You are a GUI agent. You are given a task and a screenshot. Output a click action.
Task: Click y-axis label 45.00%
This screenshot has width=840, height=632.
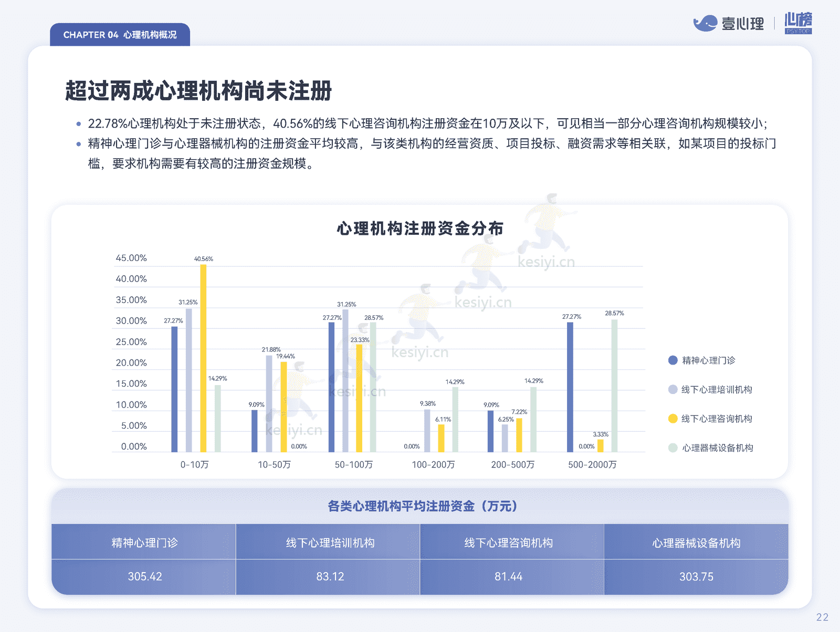(131, 258)
